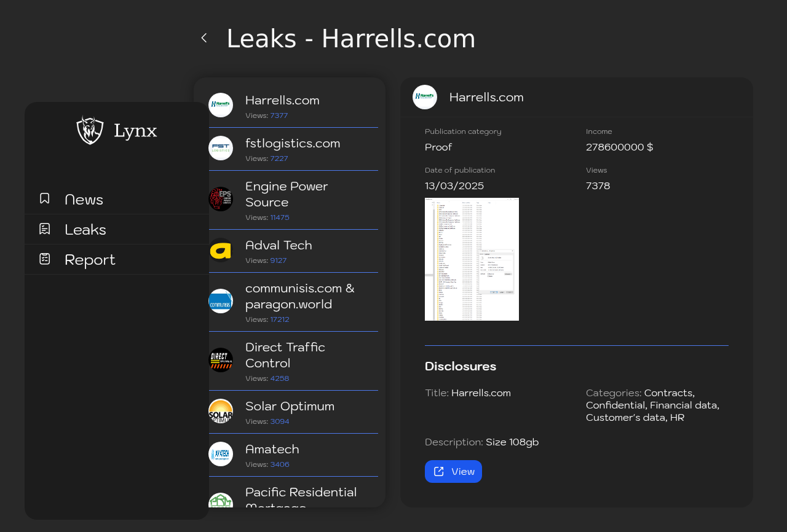Click the 7378 views value in details
Screen dimensions: 787x532
tap(598, 186)
